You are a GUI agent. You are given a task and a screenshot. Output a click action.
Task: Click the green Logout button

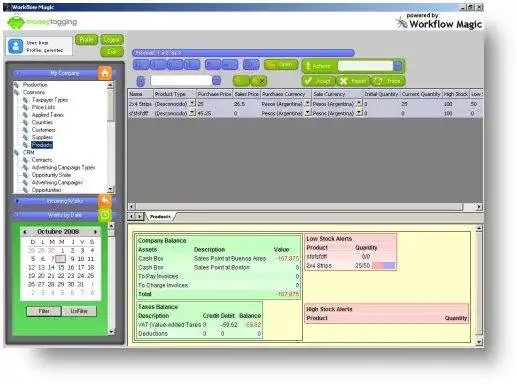click(x=112, y=40)
